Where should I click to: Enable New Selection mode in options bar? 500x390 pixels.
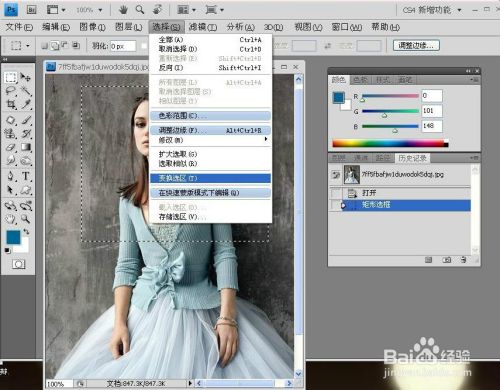[44, 46]
